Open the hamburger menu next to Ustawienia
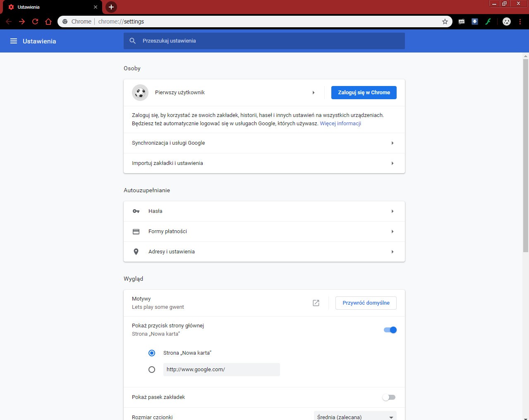 pos(14,41)
